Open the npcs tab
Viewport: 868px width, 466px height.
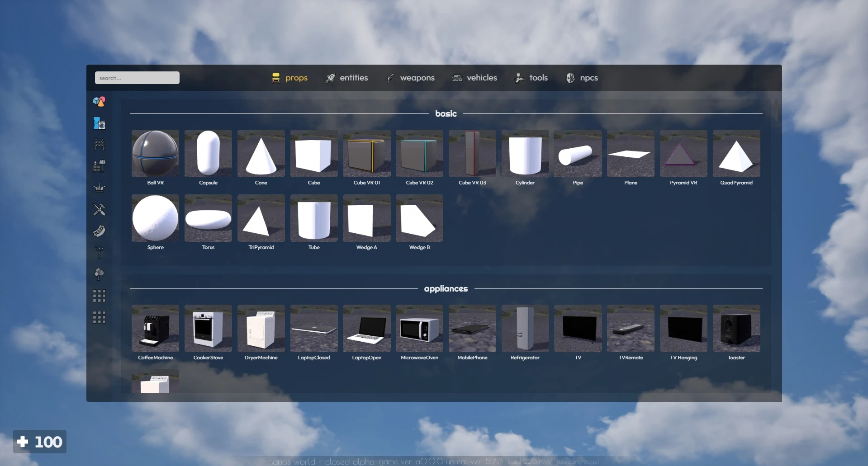click(x=582, y=78)
